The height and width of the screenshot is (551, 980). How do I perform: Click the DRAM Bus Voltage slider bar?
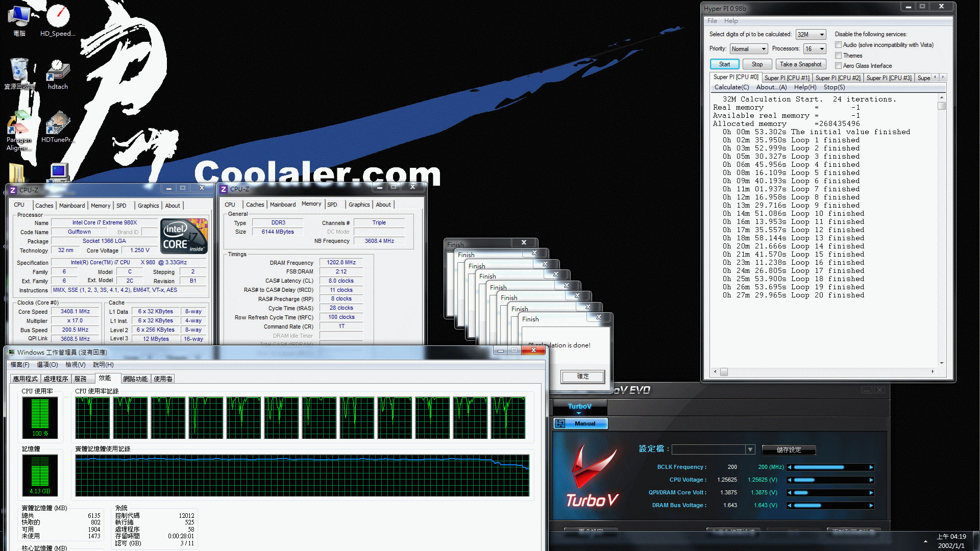point(830,506)
